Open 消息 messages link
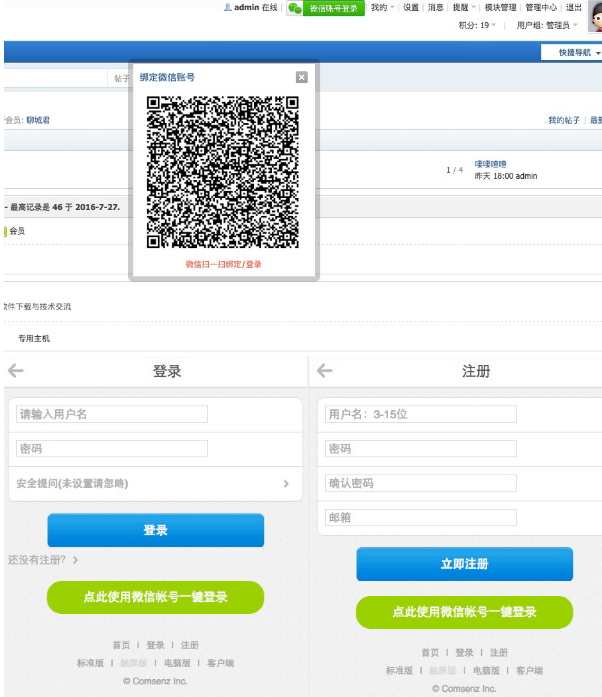 coord(435,8)
